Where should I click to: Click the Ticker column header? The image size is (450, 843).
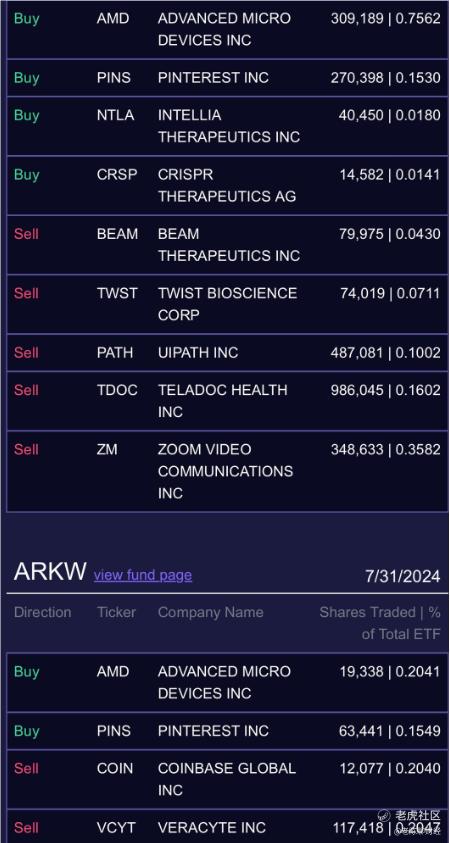116,612
